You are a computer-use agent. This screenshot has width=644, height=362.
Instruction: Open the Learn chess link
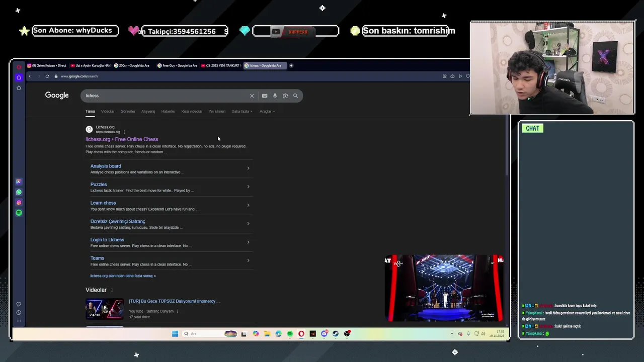tap(103, 203)
